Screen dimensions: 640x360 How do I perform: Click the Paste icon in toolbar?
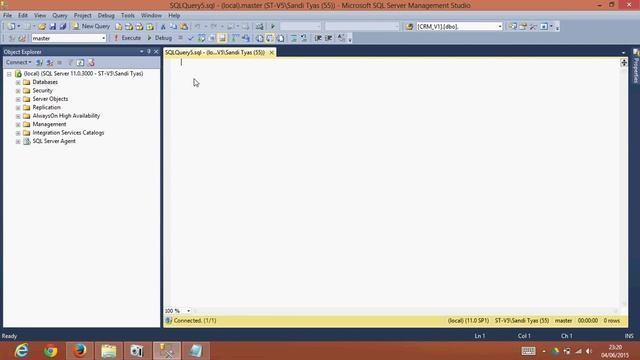point(184,26)
